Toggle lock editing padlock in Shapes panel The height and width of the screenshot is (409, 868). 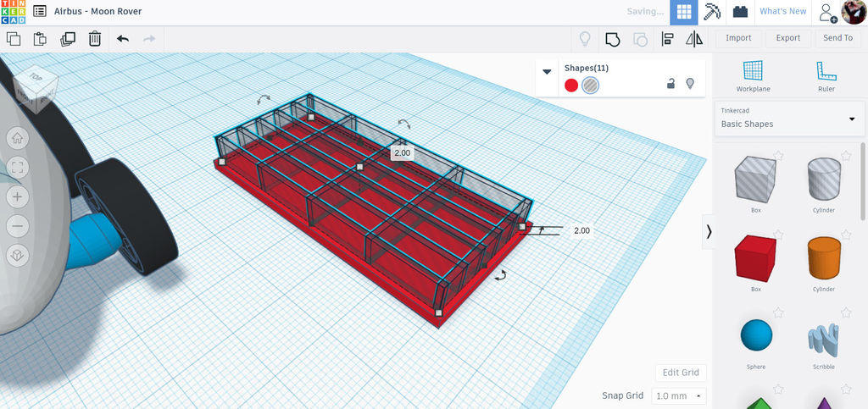click(670, 84)
